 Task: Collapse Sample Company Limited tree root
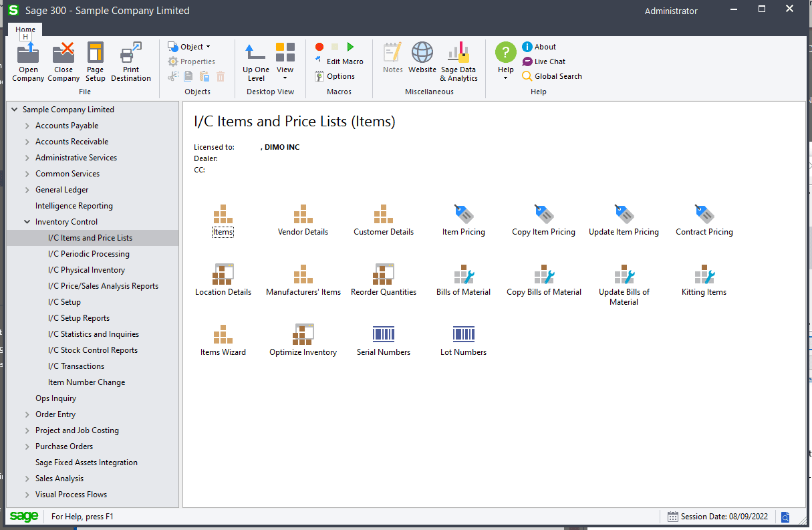click(15, 110)
